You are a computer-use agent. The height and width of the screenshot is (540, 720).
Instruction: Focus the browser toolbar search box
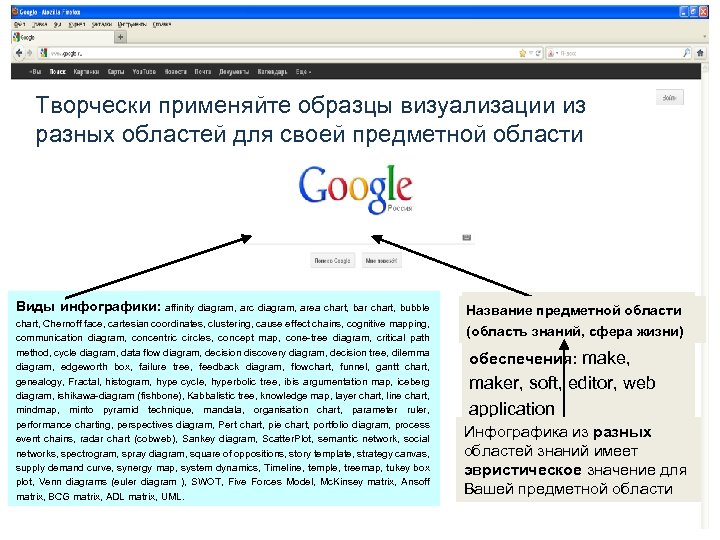(620, 54)
